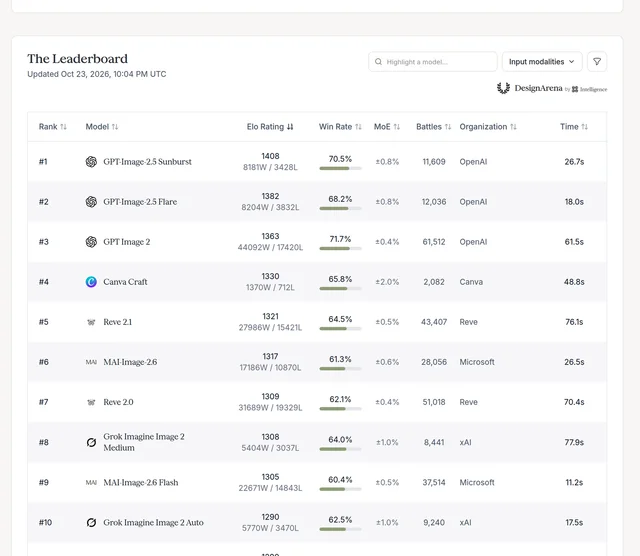Click rank #10 cell
Image resolution: width=640 pixels, height=556 pixels.
pos(45,523)
